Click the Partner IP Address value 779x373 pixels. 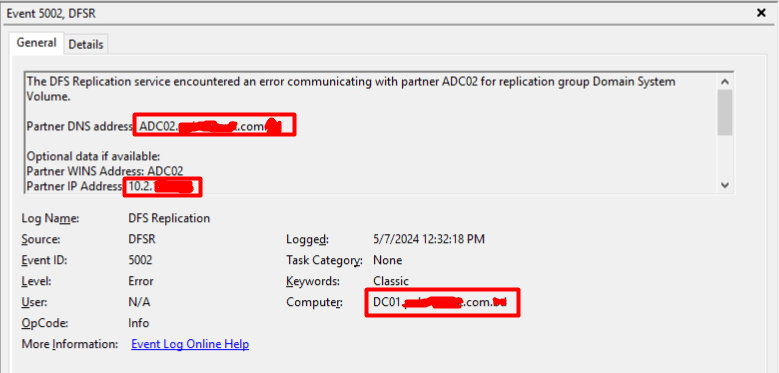[x=160, y=187]
